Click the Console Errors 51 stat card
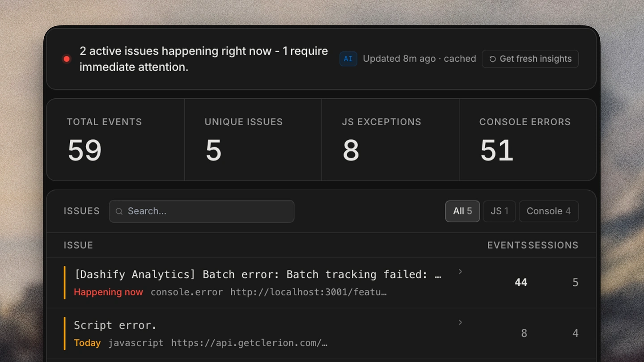The width and height of the screenshot is (644, 362). pyautogui.click(x=528, y=140)
